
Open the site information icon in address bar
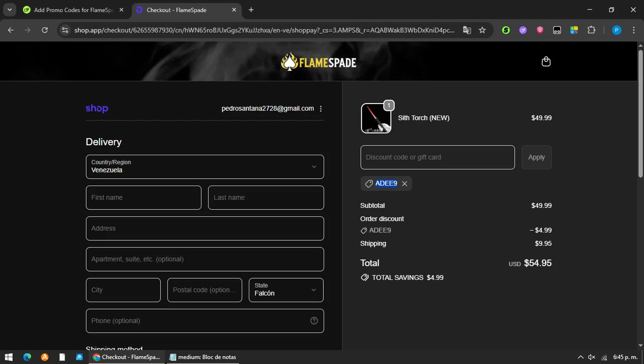[65, 30]
